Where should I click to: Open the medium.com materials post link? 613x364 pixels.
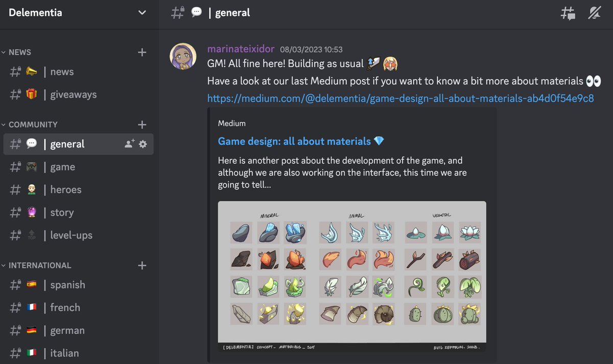pos(400,98)
